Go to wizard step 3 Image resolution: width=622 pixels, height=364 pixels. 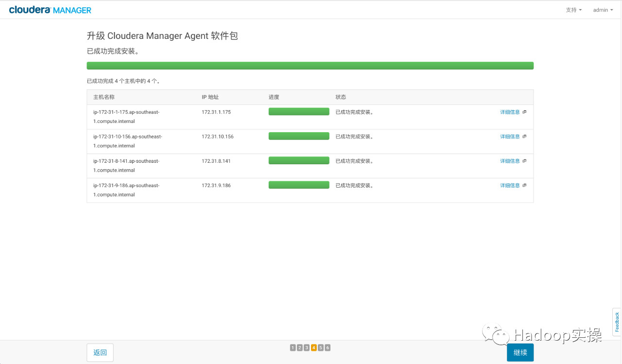(307, 347)
